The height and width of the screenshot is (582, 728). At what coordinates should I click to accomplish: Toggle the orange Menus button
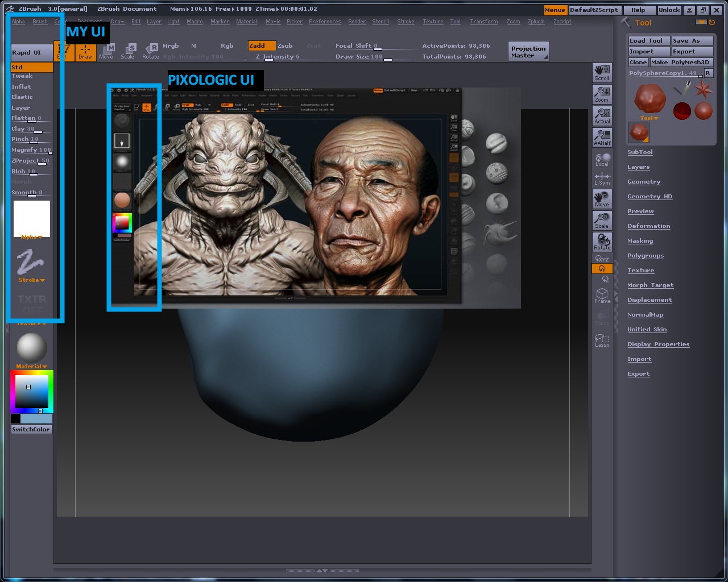(555, 10)
